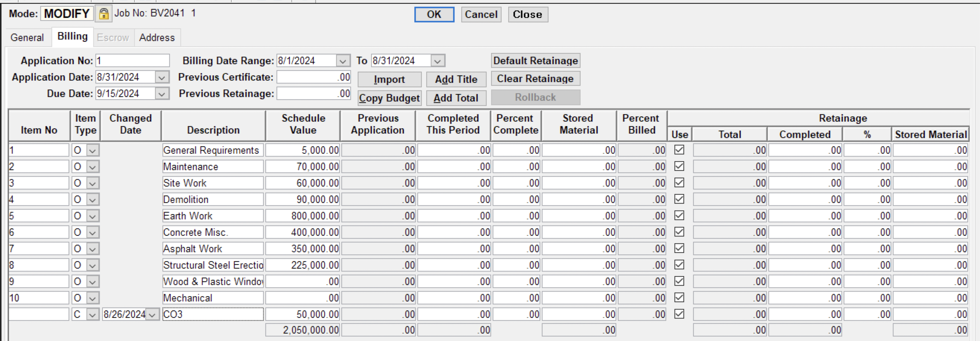Click Completed This Period cell for Maintenance

point(454,167)
